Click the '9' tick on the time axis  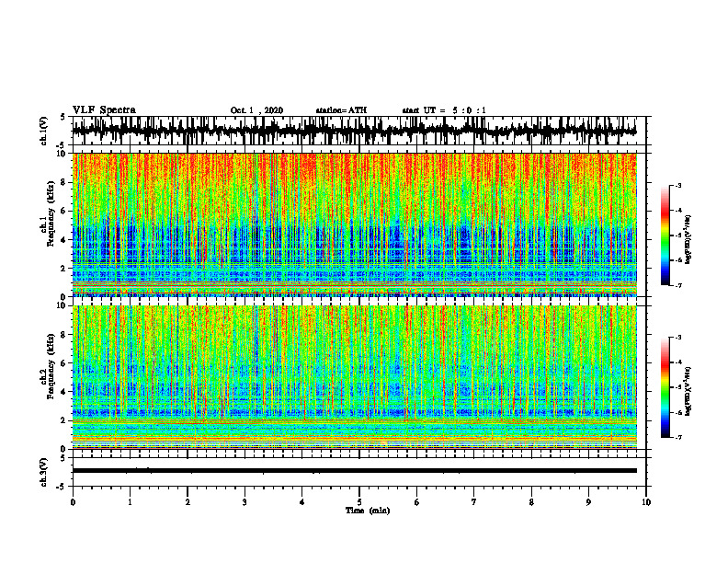pos(588,502)
